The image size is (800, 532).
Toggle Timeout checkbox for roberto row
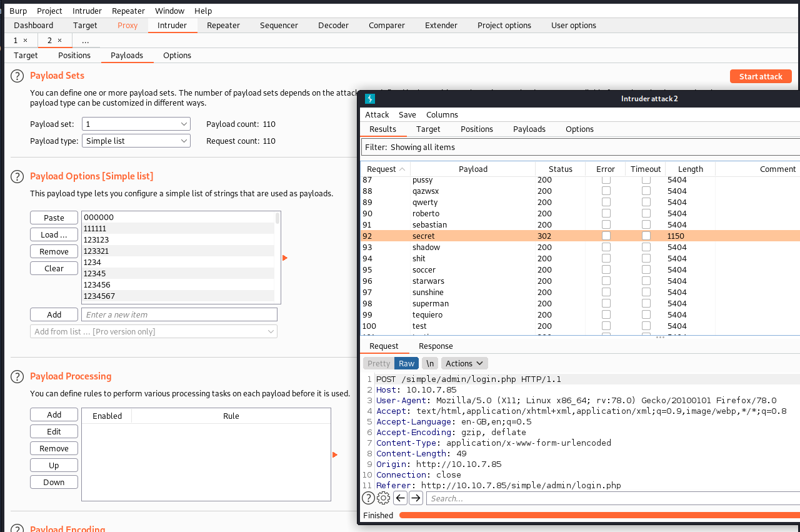pos(646,213)
